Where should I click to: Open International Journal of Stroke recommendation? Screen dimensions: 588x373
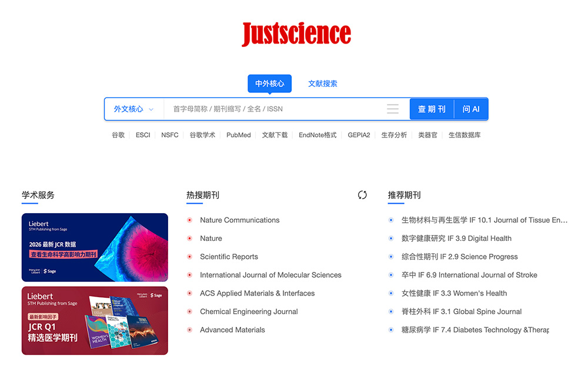[x=469, y=275]
